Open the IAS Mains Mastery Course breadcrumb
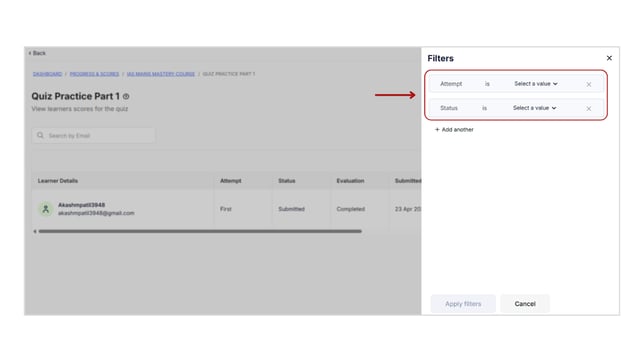Screen dimensions: 644x362 click(161, 74)
